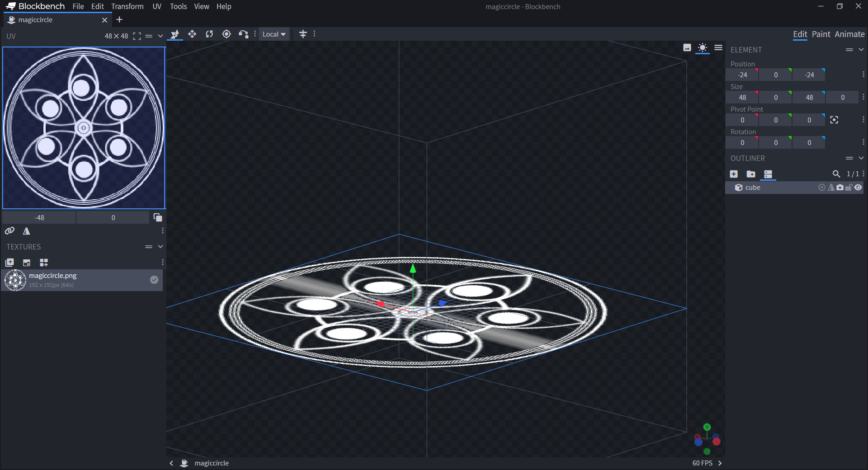
Task: Open the Transform menu
Action: tap(127, 6)
